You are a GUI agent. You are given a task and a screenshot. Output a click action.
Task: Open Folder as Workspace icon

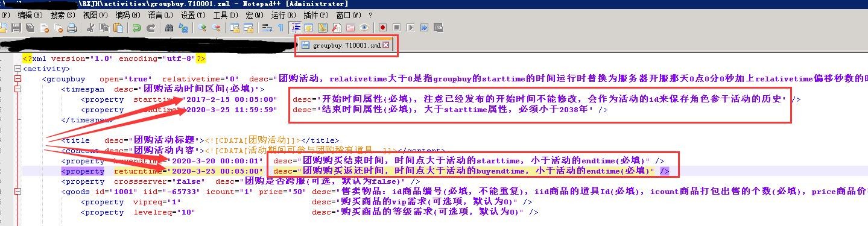(350, 28)
